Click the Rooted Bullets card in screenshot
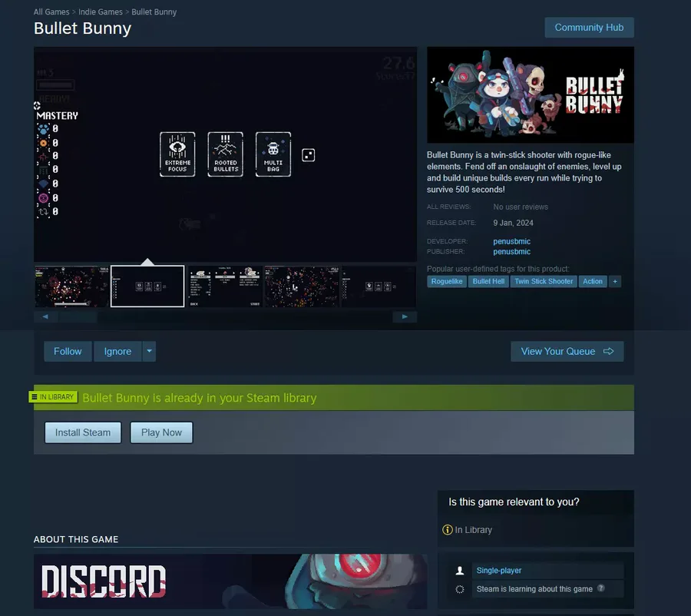Screen dimensions: 691x616 (225, 154)
